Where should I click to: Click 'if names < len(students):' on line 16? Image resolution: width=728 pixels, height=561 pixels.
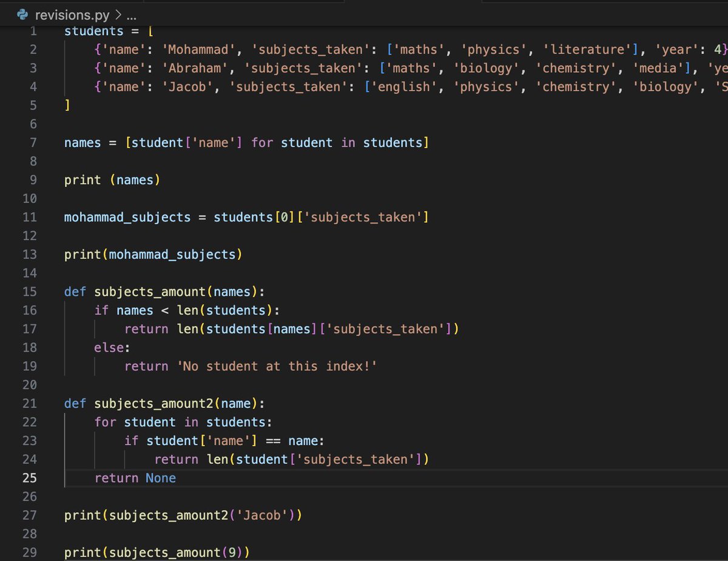point(187,310)
